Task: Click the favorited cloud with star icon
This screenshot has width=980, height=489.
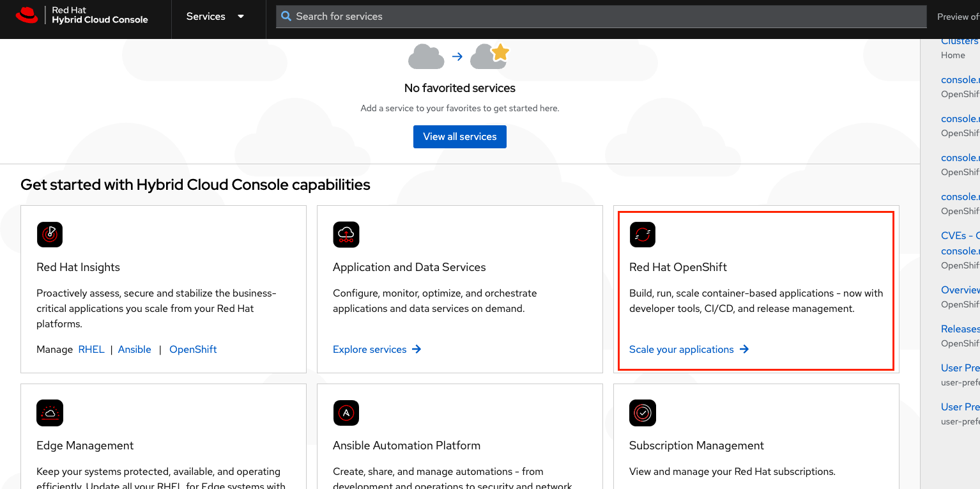Action: pos(489,56)
